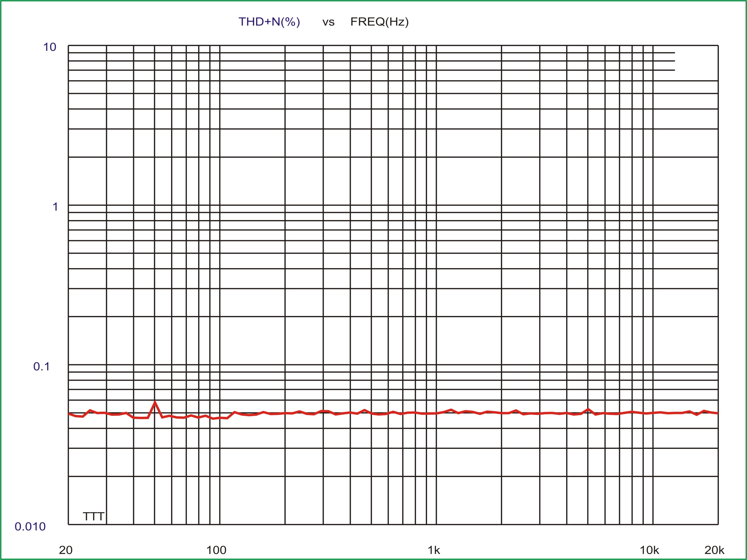Click the THD+N(%) title label
This screenshot has height=560, width=747.
pos(269,22)
